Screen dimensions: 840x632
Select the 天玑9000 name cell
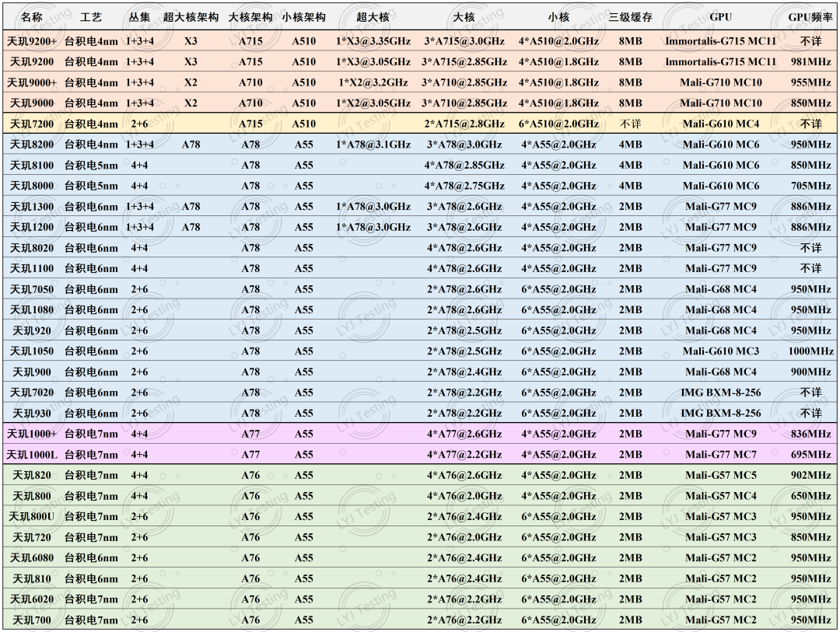coord(32,103)
